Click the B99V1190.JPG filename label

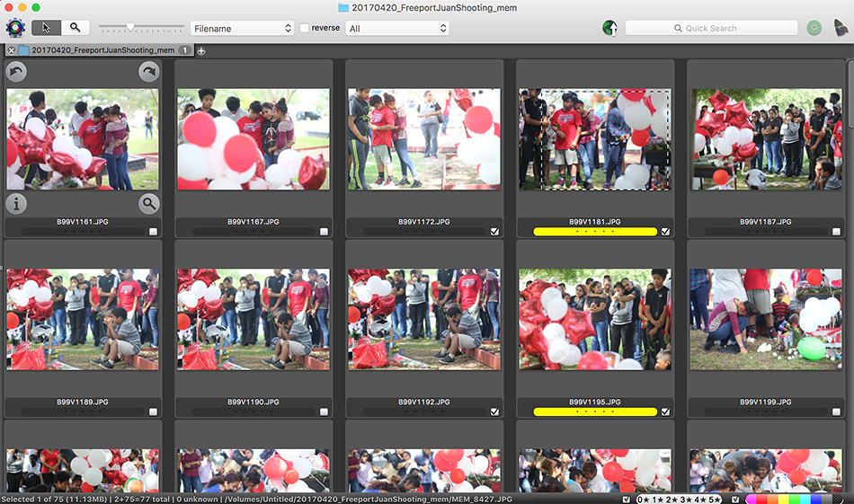[254, 402]
